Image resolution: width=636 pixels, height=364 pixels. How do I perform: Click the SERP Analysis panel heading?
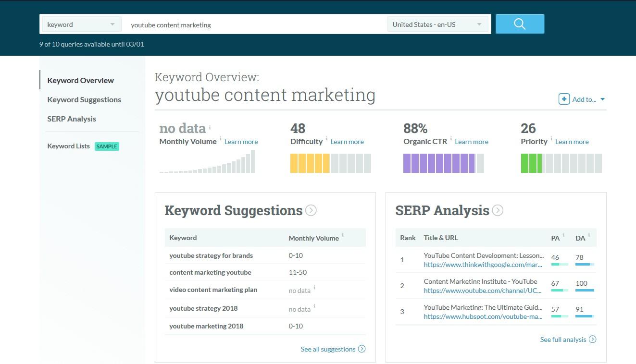pos(442,210)
